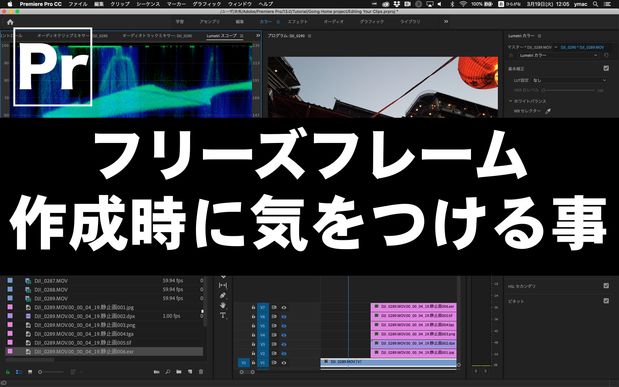Switch to the Lumetri Scopes tab

click(x=221, y=36)
